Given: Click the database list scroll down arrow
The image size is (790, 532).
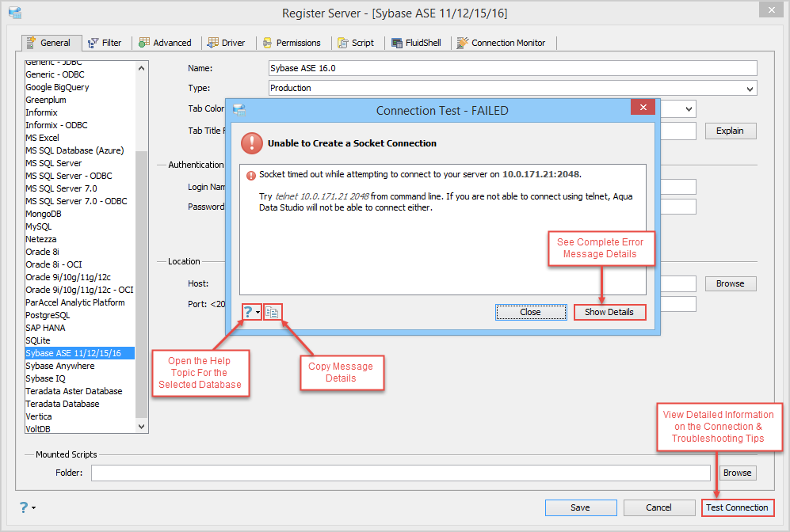Looking at the screenshot, I should 142,427.
